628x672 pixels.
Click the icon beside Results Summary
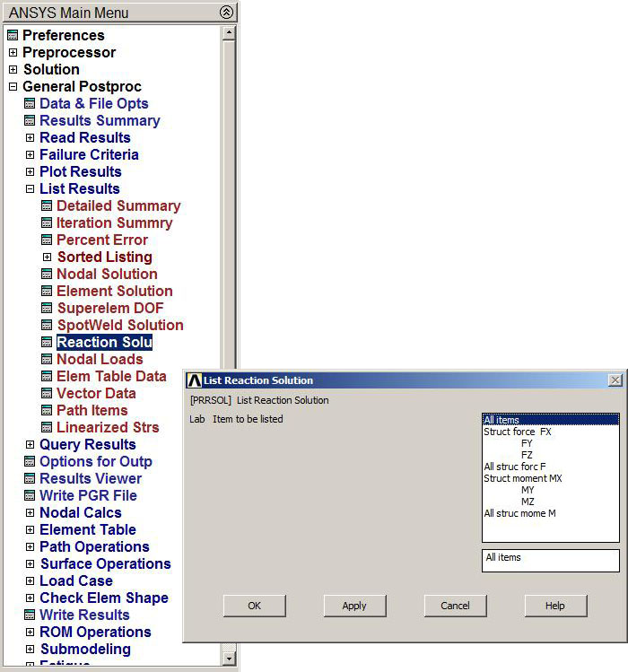pos(30,121)
